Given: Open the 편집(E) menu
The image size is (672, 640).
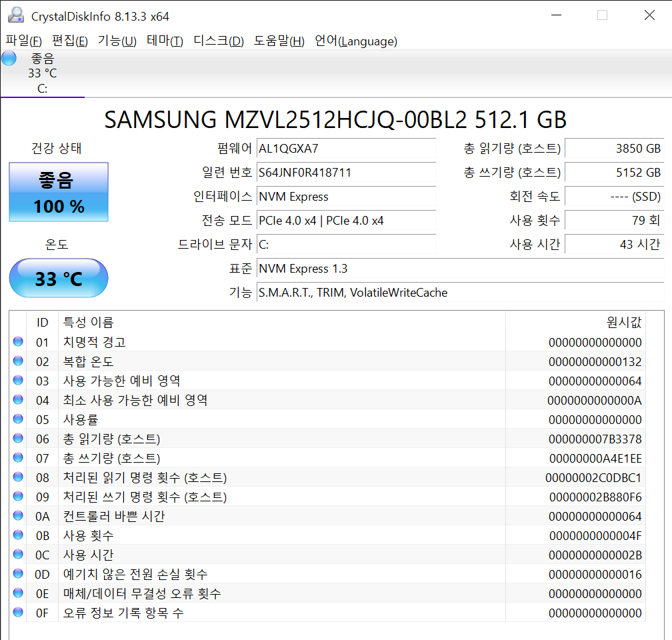Looking at the screenshot, I should pyautogui.click(x=70, y=41).
